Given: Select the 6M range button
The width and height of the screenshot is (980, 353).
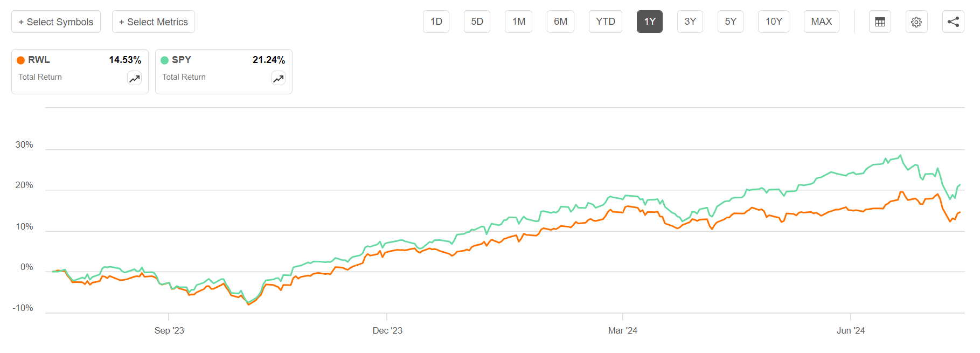Looking at the screenshot, I should click(560, 22).
